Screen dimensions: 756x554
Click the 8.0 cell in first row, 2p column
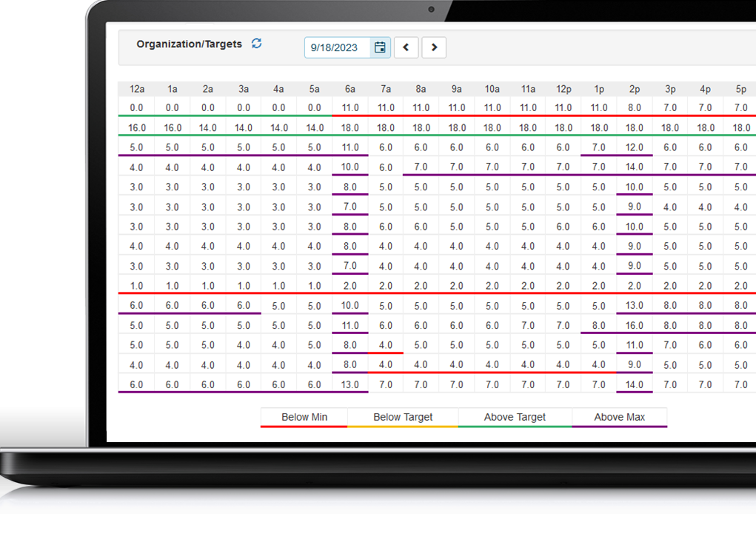pos(635,107)
